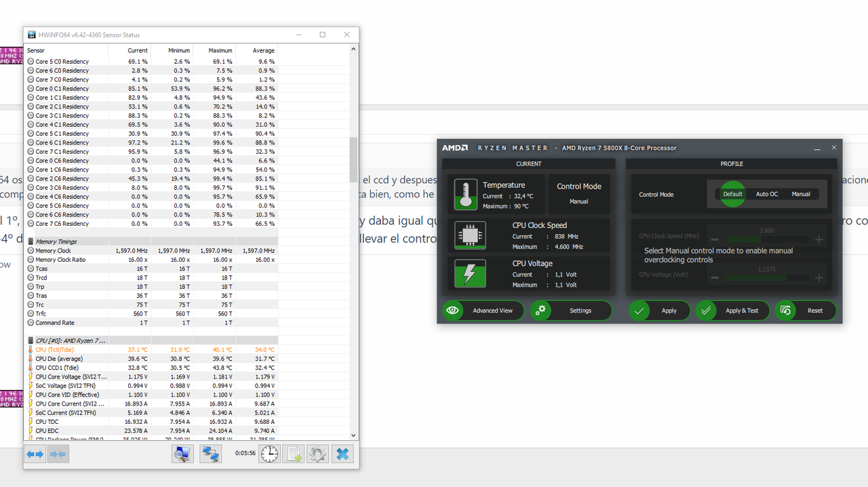Select the CPU Die (average) row
Image resolution: width=868 pixels, height=487 pixels.
tap(151, 358)
